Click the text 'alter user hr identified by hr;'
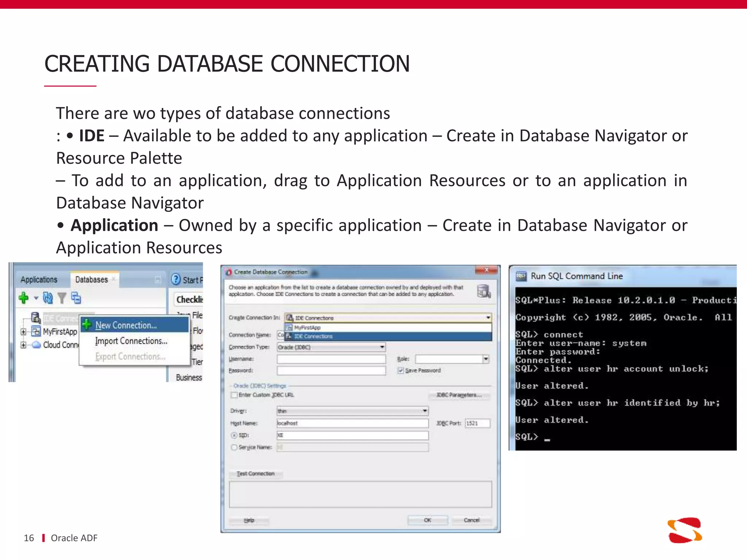The height and width of the screenshot is (560, 747). coord(632,403)
